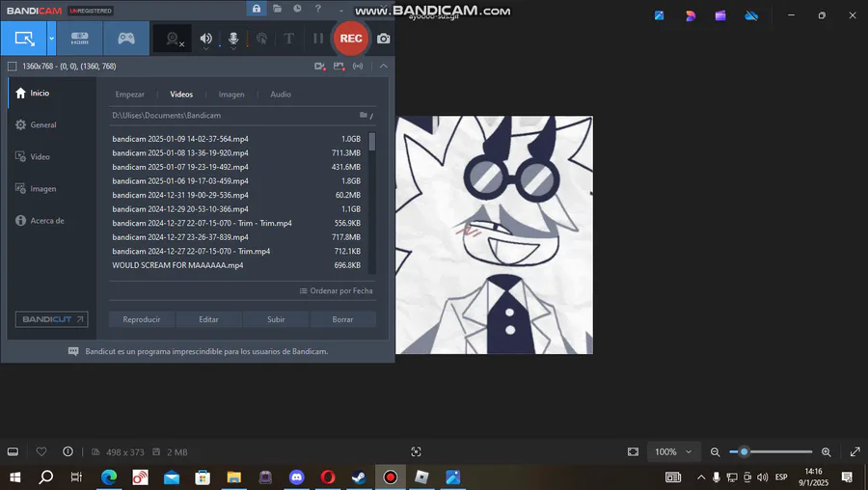Image resolution: width=868 pixels, height=490 pixels.
Task: Switch to the Imagen tab
Action: [x=231, y=95]
